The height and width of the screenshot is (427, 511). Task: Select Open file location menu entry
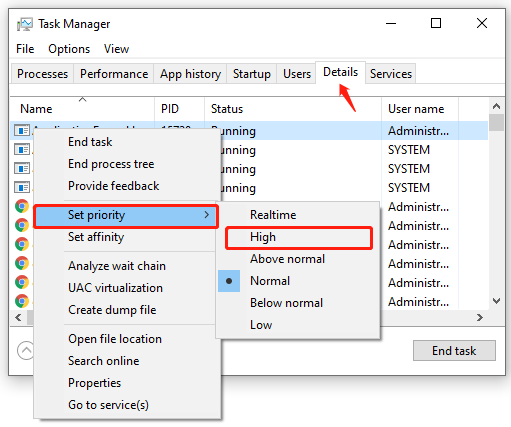pos(115,339)
